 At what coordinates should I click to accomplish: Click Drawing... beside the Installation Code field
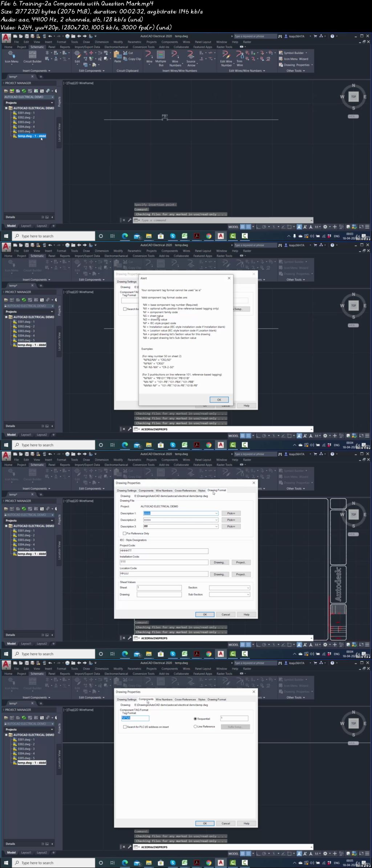coord(219,562)
